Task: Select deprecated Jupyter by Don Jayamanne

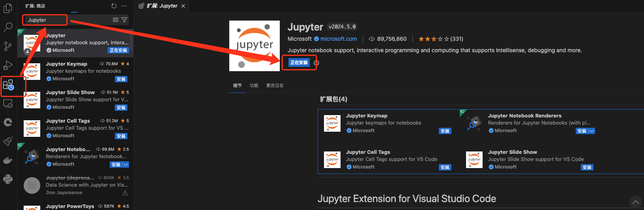Action: (75, 185)
